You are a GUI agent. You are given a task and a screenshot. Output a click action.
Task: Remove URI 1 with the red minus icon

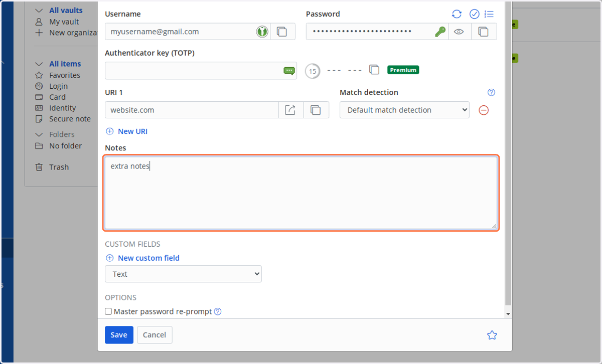(484, 110)
